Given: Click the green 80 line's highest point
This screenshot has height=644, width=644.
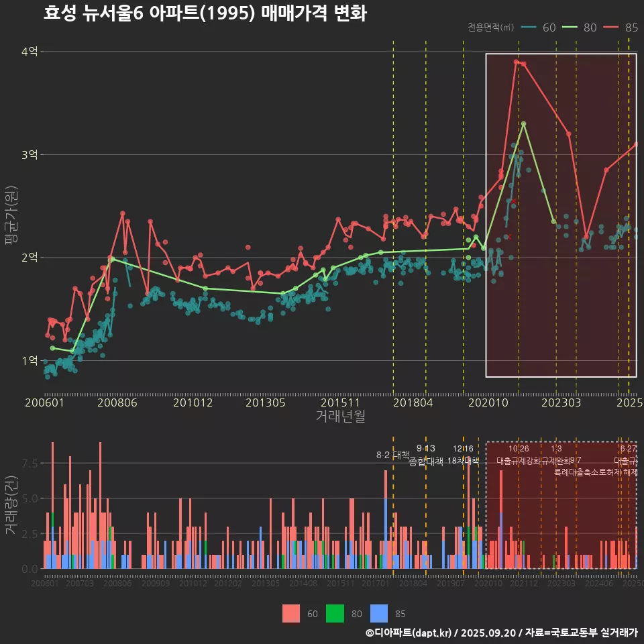Looking at the screenshot, I should coord(524,123).
